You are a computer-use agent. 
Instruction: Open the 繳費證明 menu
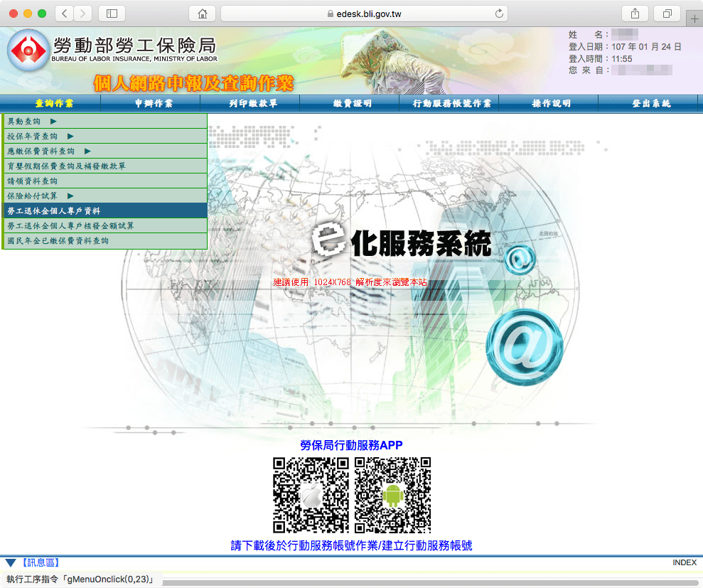[x=352, y=104]
